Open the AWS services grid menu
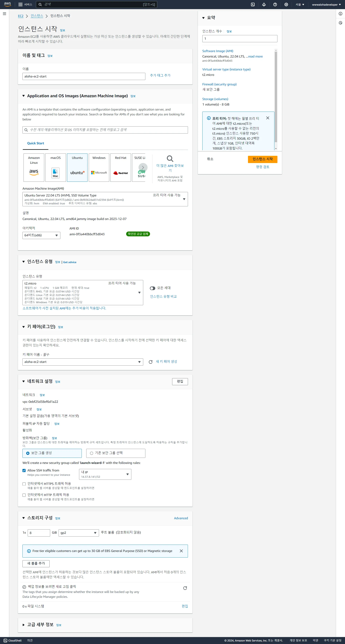345x644 pixels. (20, 4)
